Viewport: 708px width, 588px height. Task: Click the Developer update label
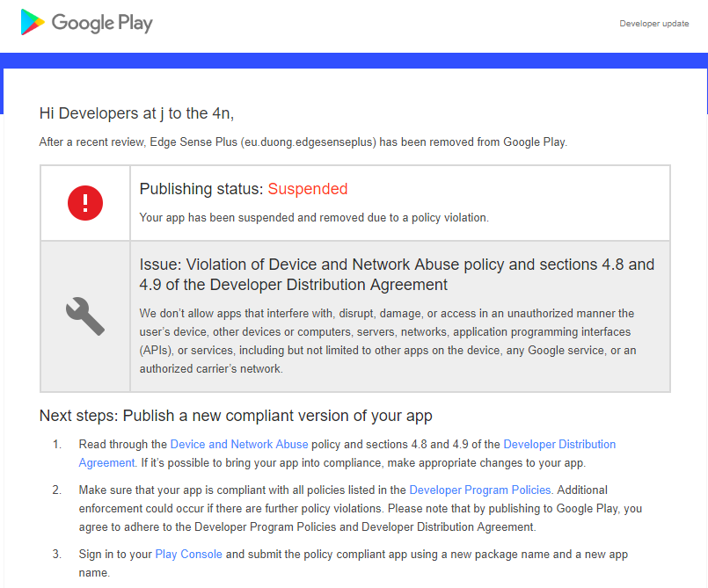point(653,24)
